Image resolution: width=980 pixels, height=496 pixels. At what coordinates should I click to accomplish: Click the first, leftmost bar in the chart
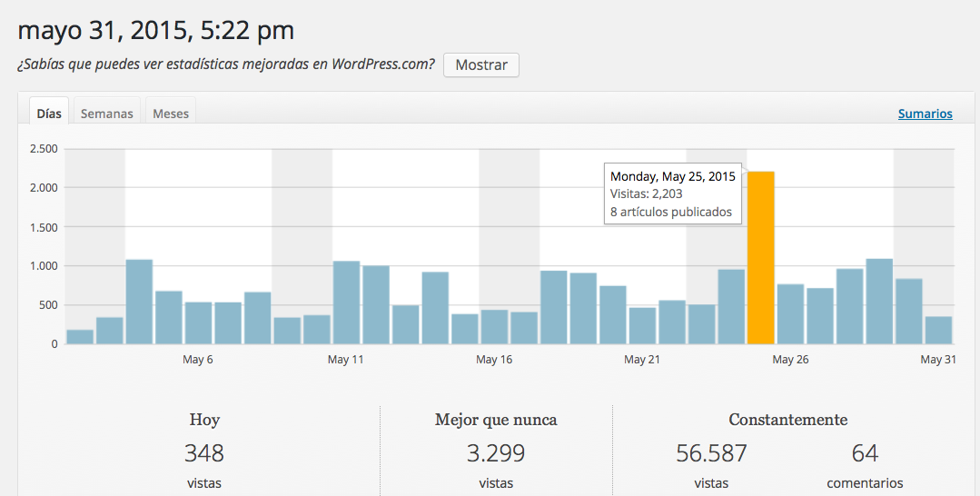(x=80, y=336)
